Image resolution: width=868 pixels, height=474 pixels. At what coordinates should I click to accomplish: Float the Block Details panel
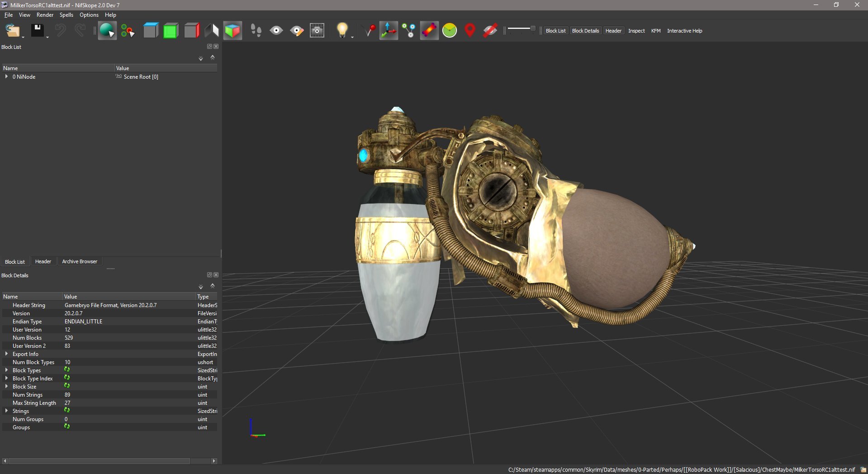[x=209, y=275]
